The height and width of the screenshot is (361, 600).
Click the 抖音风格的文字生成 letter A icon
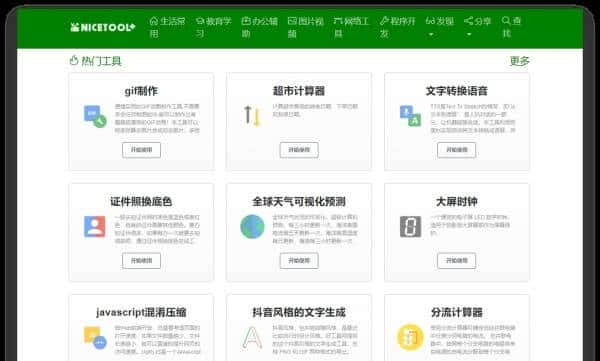pos(253,337)
